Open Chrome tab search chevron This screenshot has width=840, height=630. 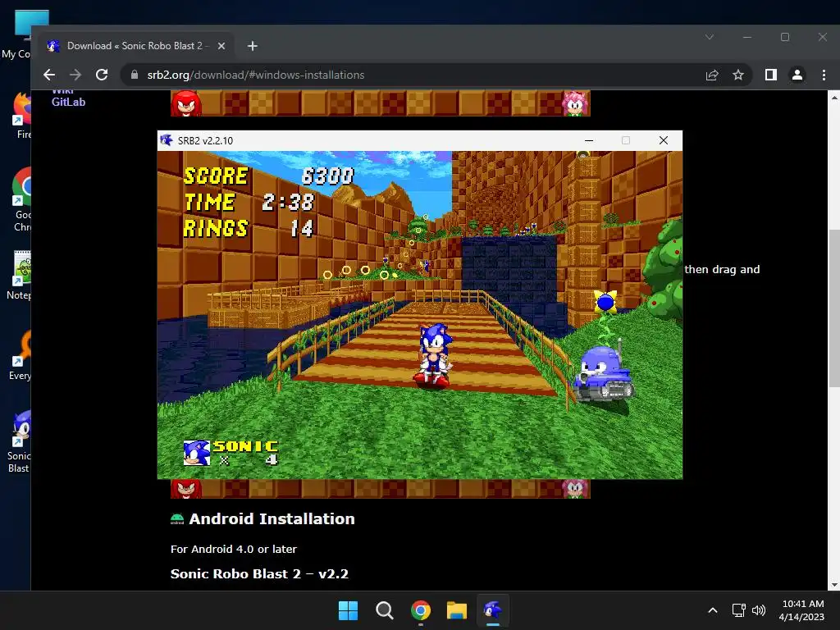point(710,37)
